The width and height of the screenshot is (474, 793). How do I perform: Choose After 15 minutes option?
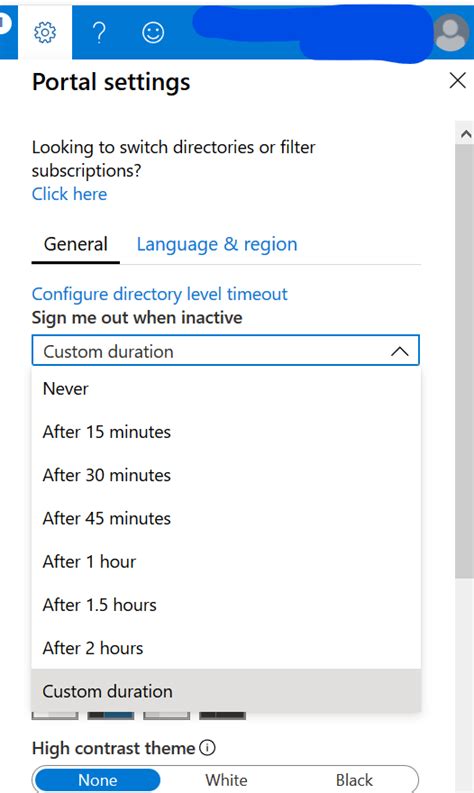point(226,432)
